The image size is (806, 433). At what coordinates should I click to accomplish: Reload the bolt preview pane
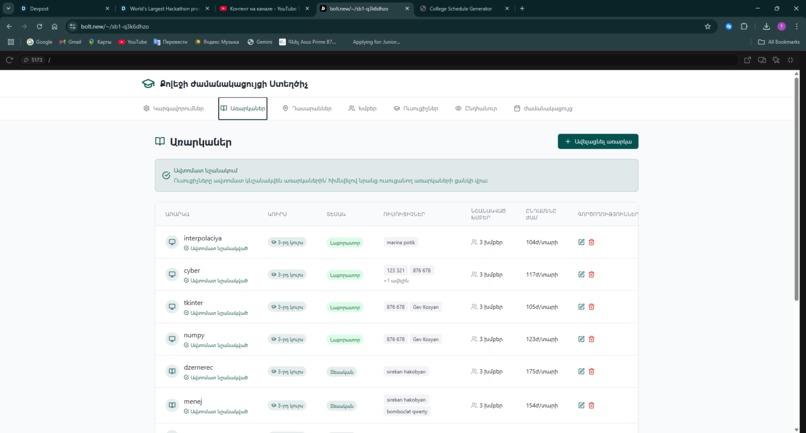9,60
